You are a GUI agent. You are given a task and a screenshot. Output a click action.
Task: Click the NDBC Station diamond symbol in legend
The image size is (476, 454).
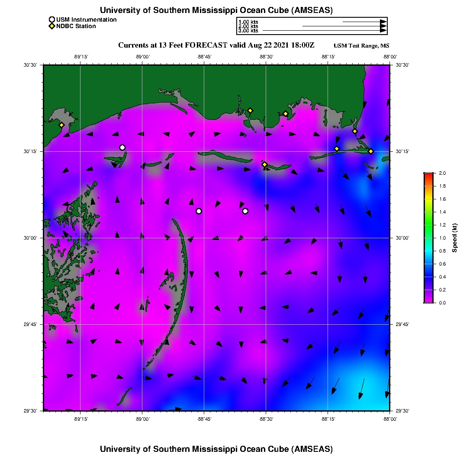pos(52,26)
